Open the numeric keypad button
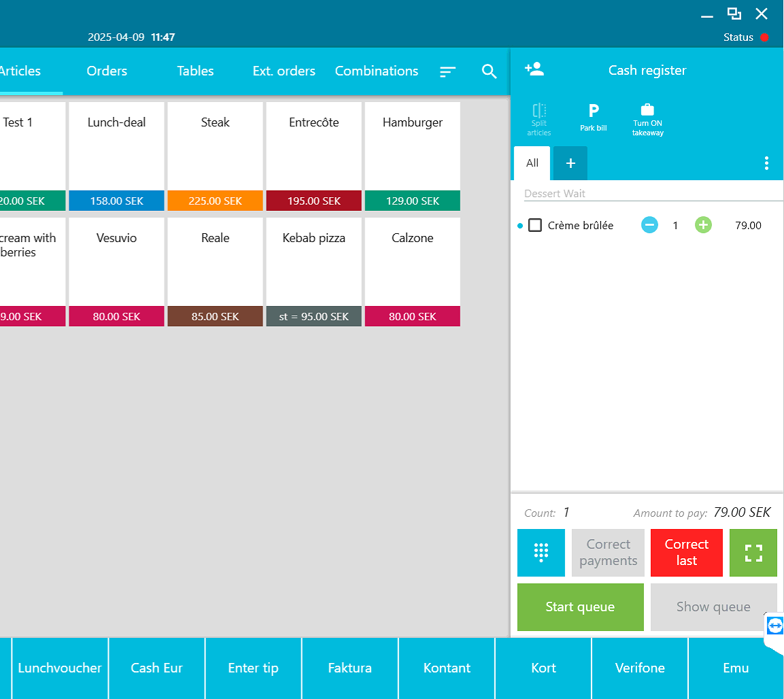 pos(541,553)
